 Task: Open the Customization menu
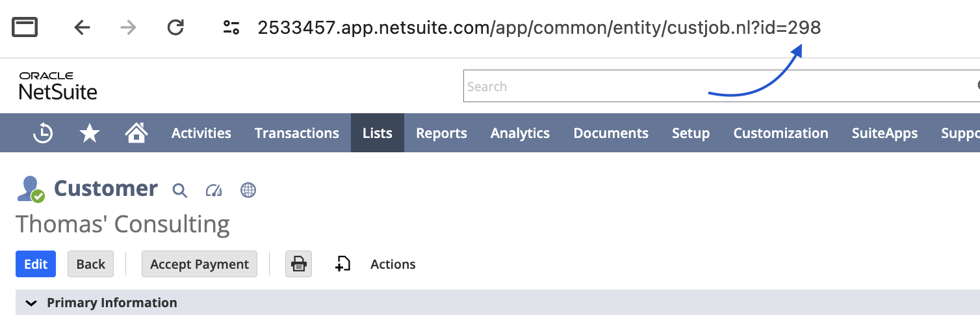pos(781,133)
